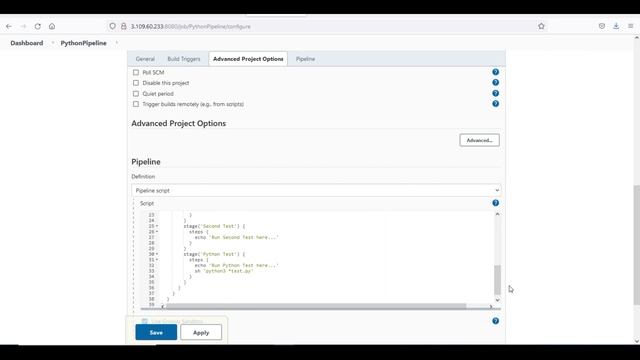Click the script editor scroll up arrow
The width and height of the screenshot is (640, 360).
[497, 214]
